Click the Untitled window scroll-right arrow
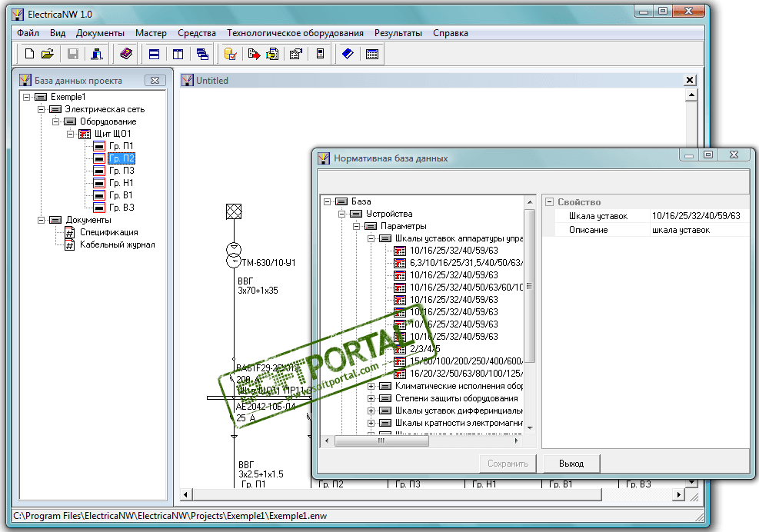The height and width of the screenshot is (532, 759). pos(679,494)
